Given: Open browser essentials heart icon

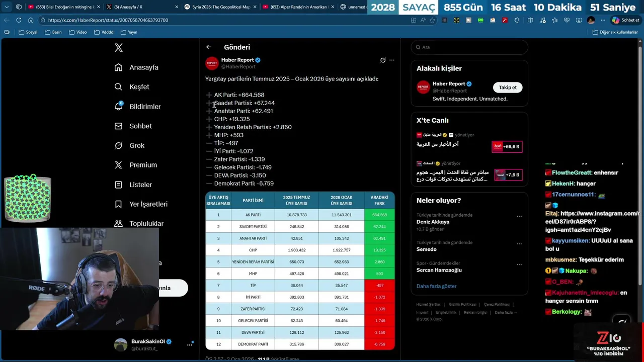Looking at the screenshot, I should pos(567,20).
